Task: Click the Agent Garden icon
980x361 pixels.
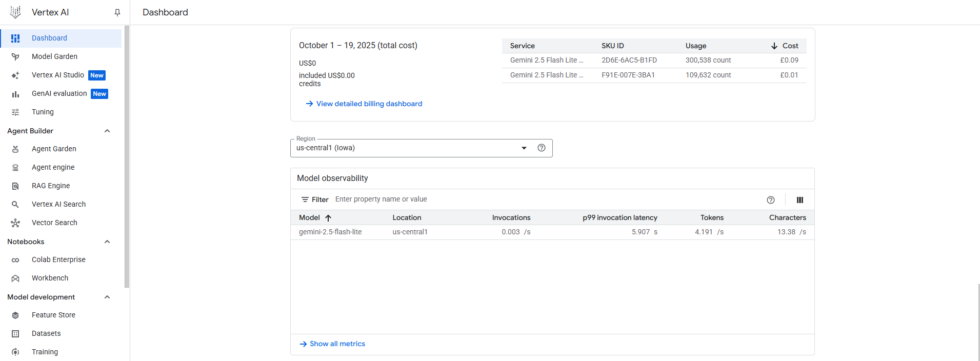Action: pos(15,149)
